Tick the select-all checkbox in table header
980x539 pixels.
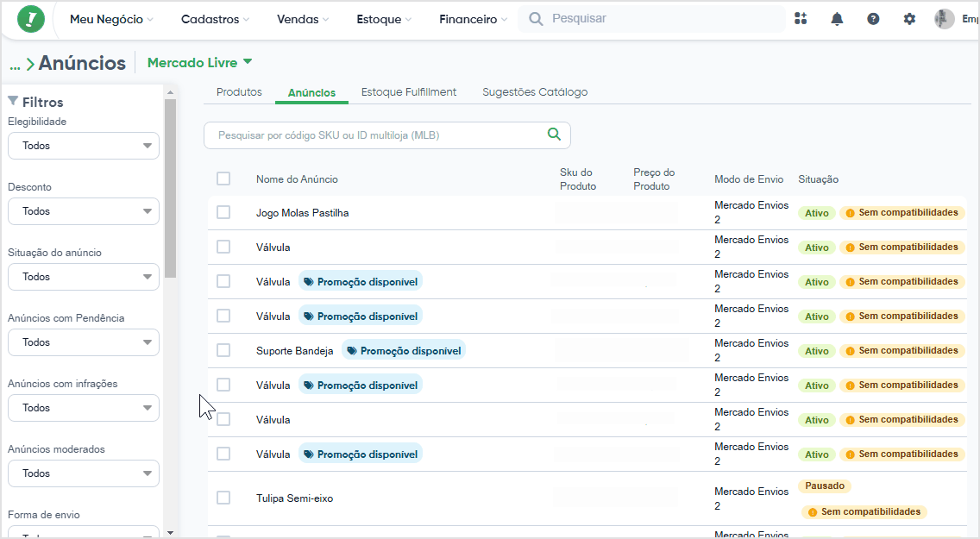tap(223, 179)
